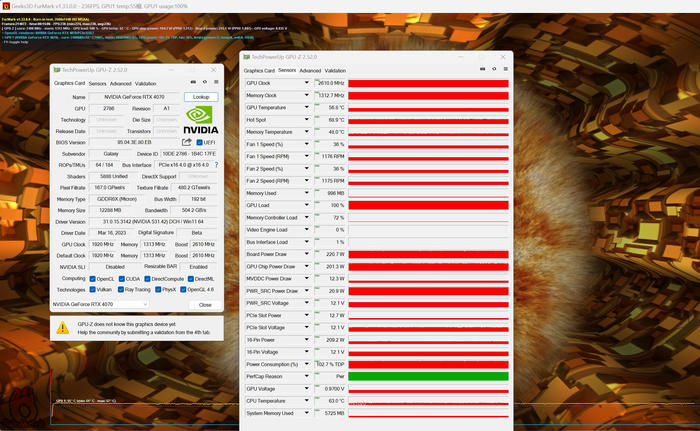Open the Graphics Card tab in the Graphics Card window
Screen dimensions: 700x431
(69, 84)
